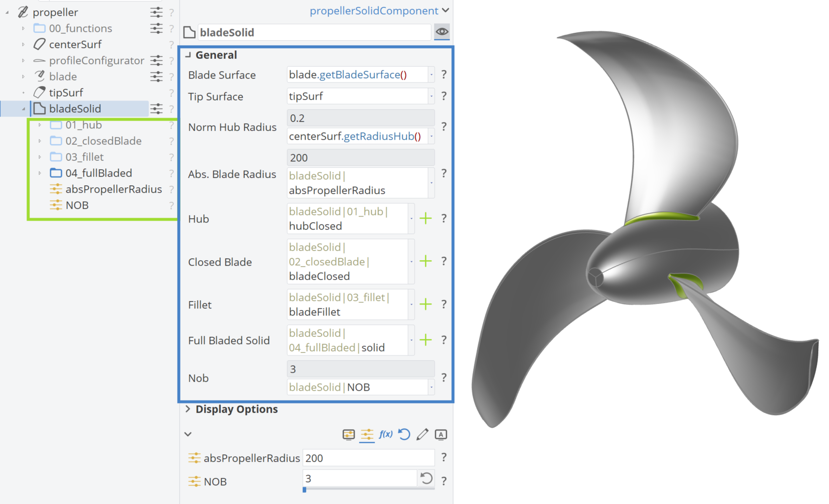Select the tipSurf item in tree
Viewport: 829px width, 504px height.
point(66,93)
